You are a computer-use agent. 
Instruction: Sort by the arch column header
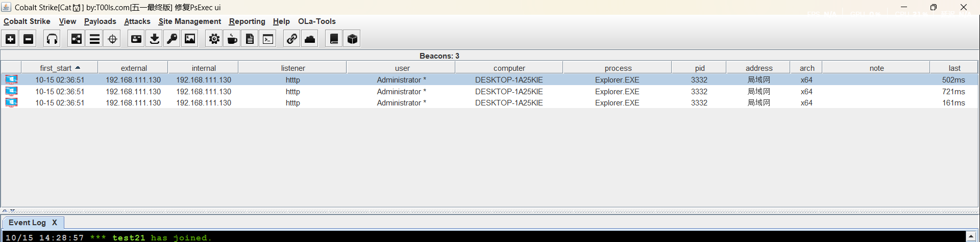tap(807, 68)
